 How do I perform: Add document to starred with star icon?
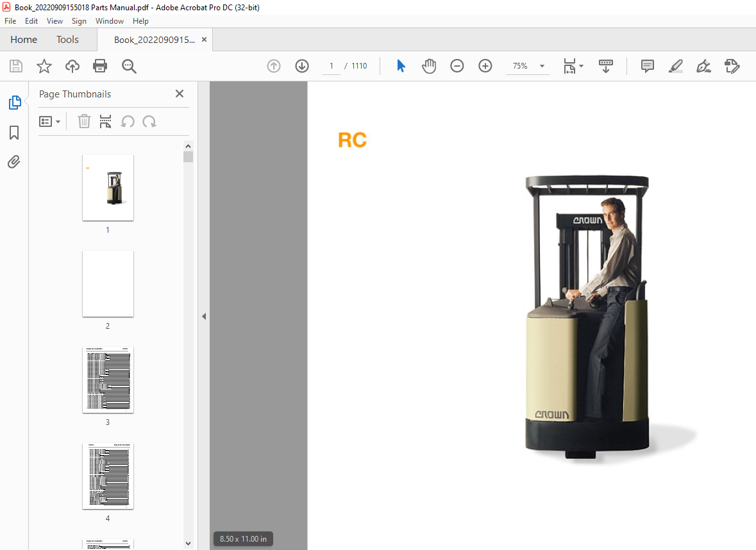click(44, 66)
